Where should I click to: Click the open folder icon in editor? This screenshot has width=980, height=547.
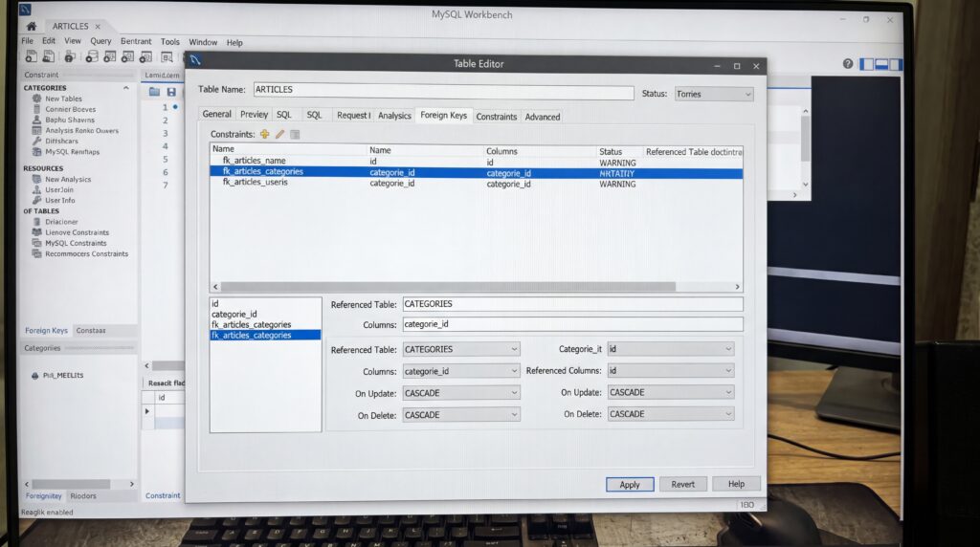pyautogui.click(x=154, y=92)
